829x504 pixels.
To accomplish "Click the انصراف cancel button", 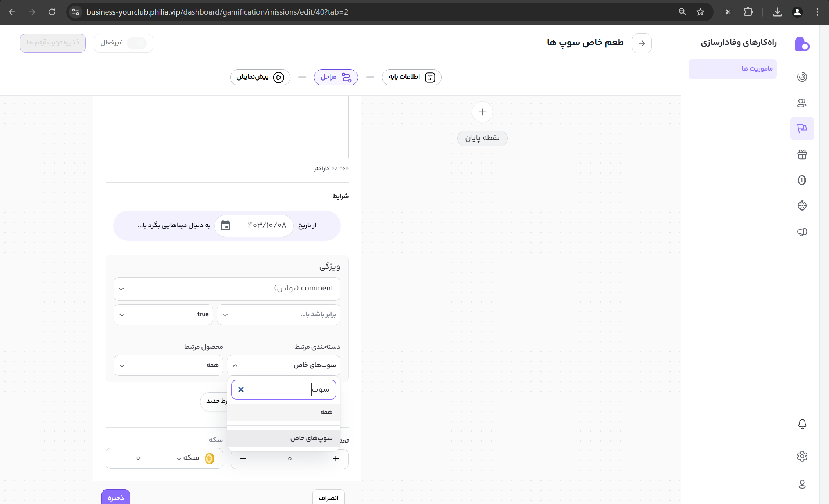I will click(328, 497).
